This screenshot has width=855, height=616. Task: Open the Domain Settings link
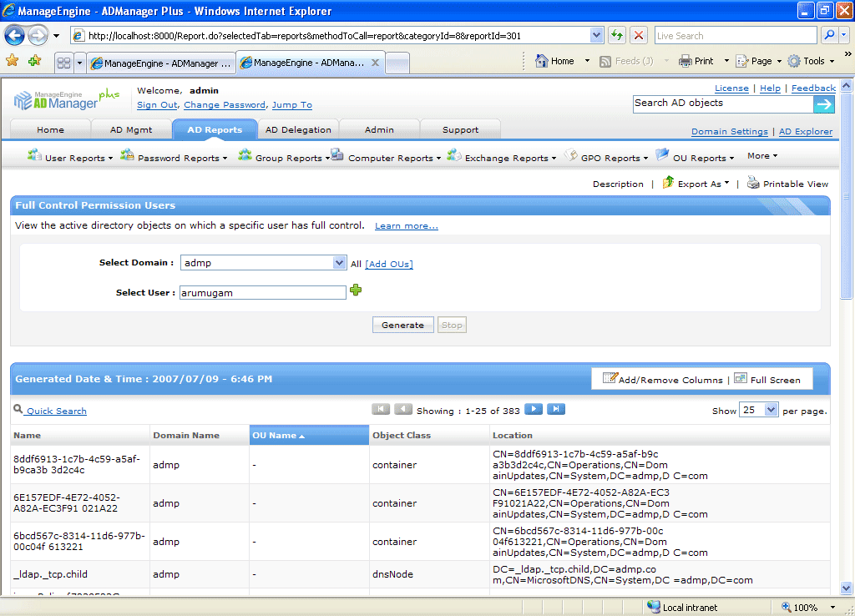click(730, 131)
